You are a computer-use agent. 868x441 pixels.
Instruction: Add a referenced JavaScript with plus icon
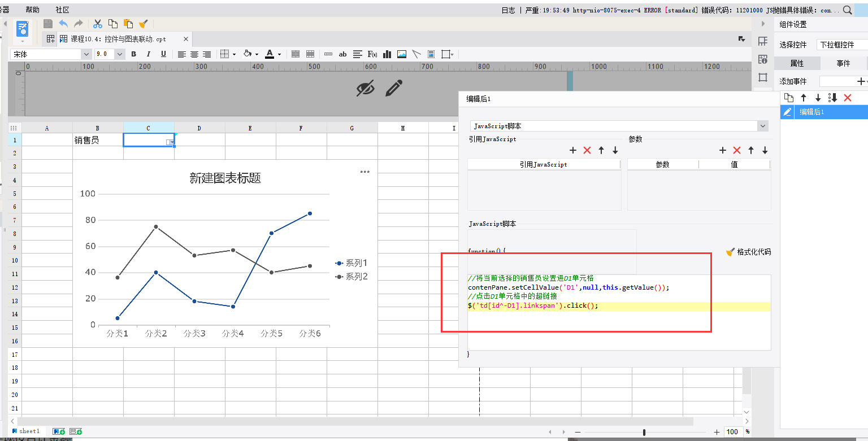pos(572,150)
